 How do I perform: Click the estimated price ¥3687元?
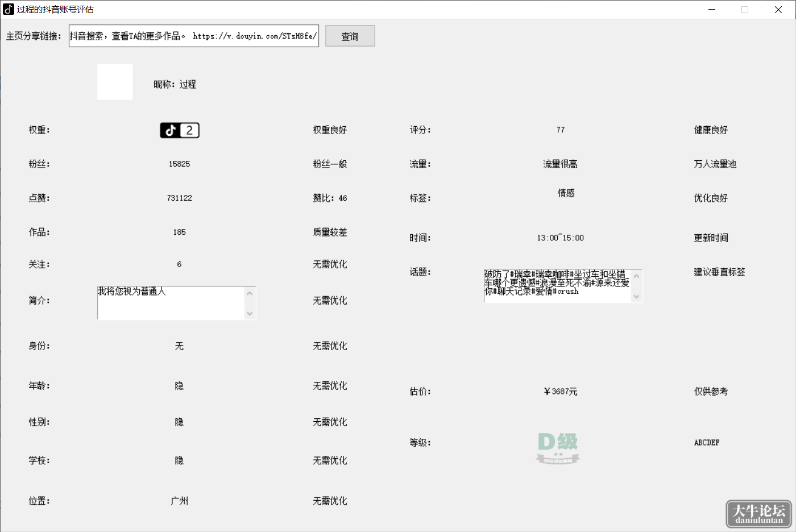pyautogui.click(x=561, y=392)
